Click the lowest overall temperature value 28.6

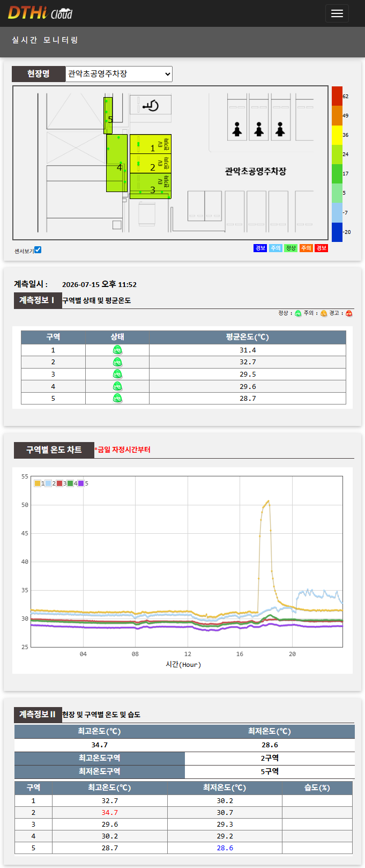click(270, 745)
